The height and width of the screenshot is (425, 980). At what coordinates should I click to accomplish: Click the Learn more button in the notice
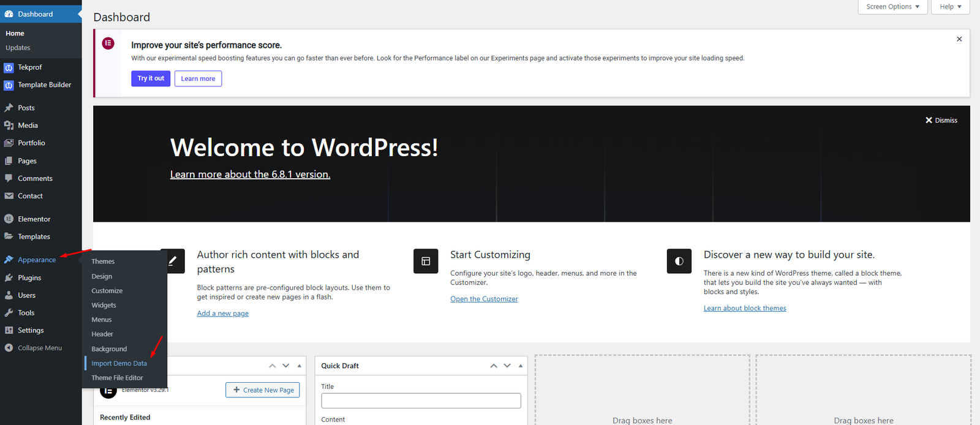[x=198, y=78]
